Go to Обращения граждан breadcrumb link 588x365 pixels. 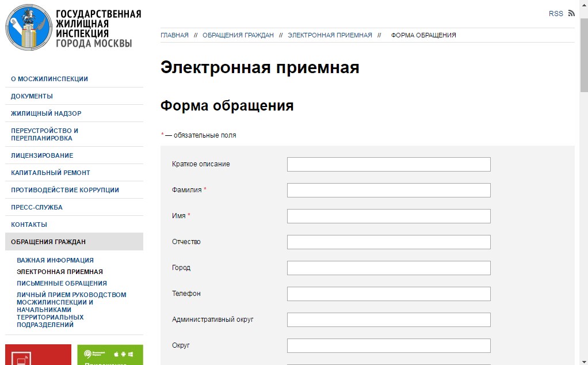point(238,35)
